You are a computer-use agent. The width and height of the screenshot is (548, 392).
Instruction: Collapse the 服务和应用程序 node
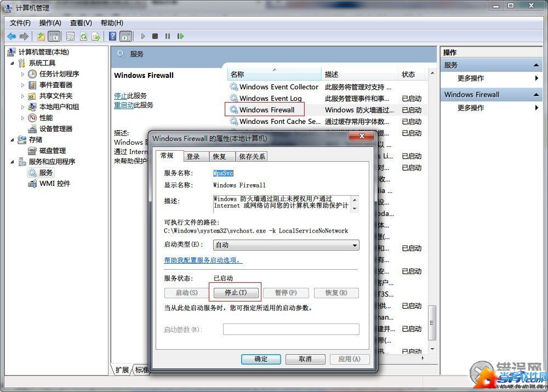click(12, 162)
